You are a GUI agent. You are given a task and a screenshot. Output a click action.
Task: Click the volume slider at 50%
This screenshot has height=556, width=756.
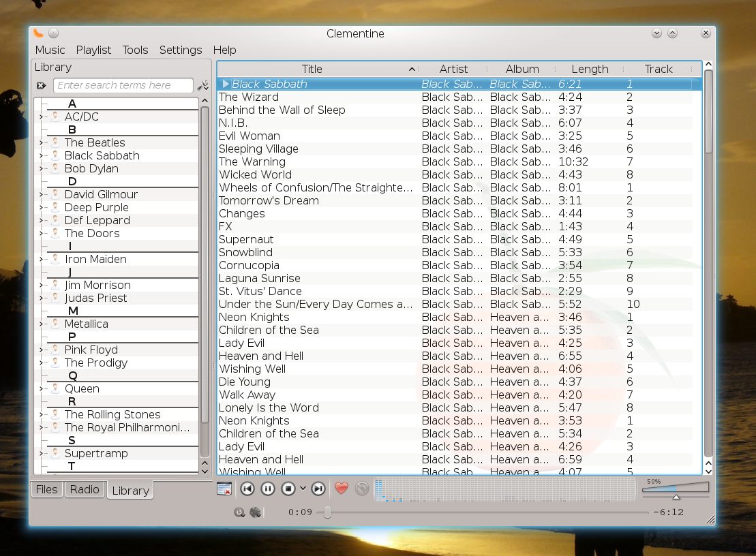point(676,489)
